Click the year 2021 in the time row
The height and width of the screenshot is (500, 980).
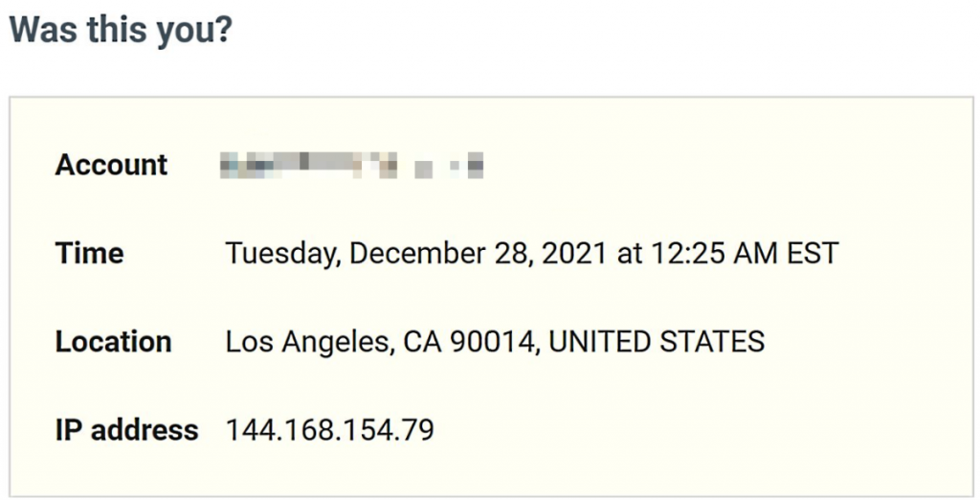574,254
